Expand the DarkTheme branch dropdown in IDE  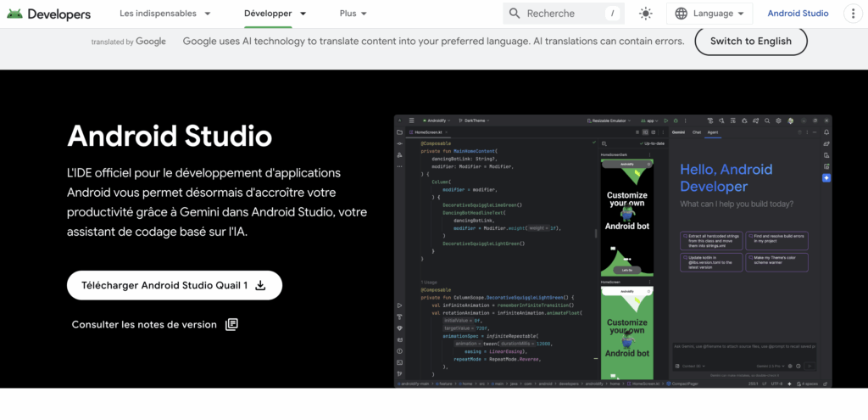point(473,120)
